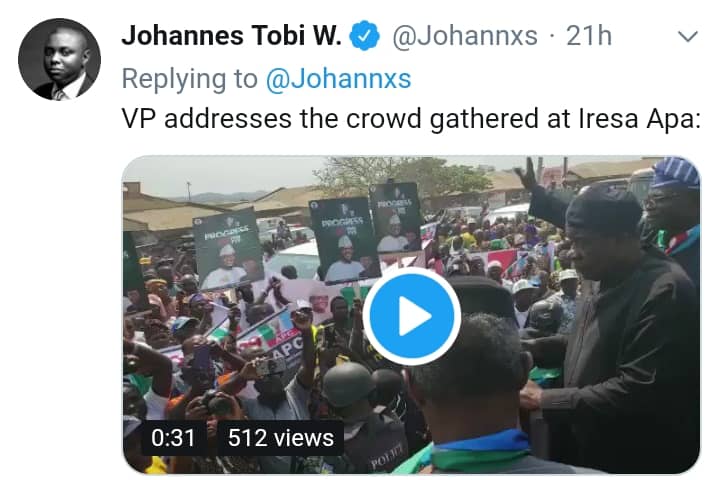This screenshot has height=480, width=720.
Task: Click the gray @Johannxs handle in header
Action: 465,36
